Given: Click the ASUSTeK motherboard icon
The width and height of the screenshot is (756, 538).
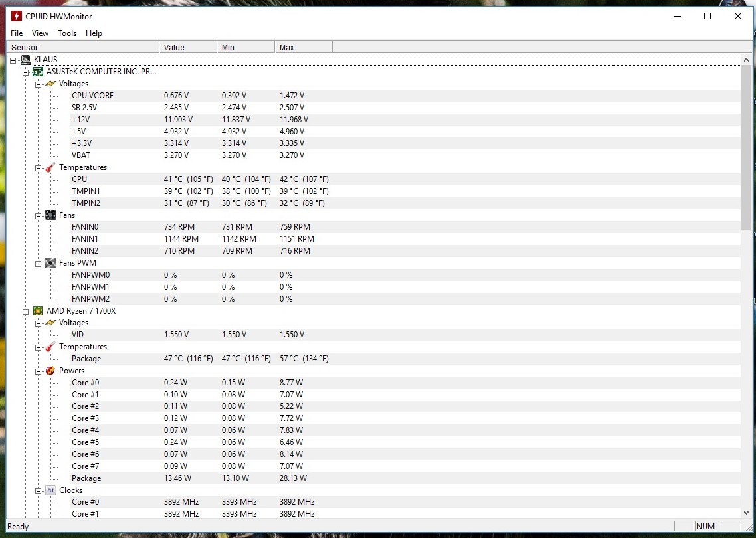Looking at the screenshot, I should pos(38,72).
